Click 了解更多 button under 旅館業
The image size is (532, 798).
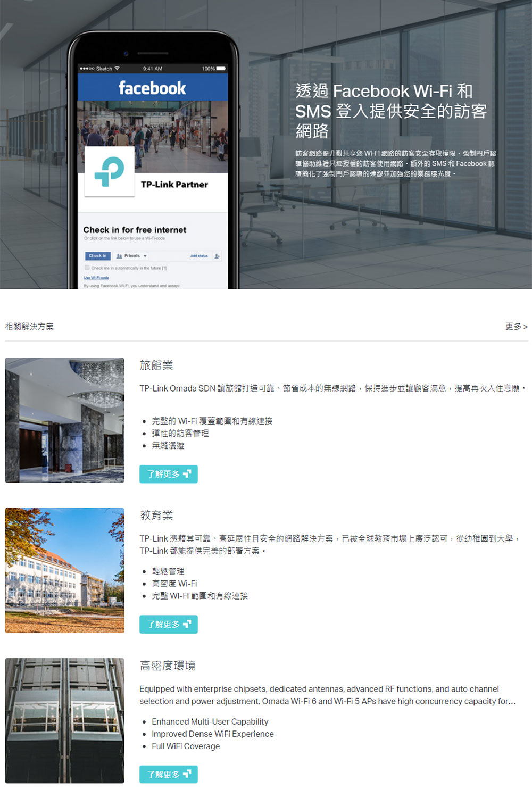169,474
